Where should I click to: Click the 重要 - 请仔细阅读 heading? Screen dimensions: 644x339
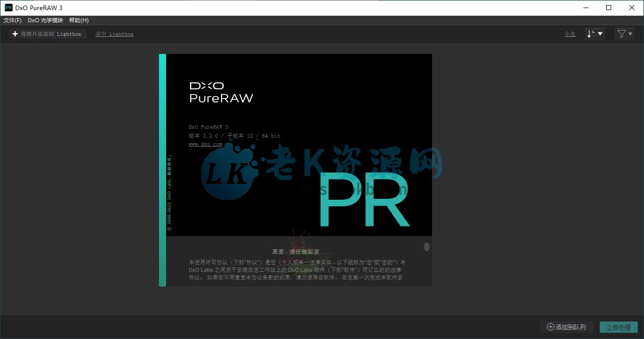pos(295,251)
